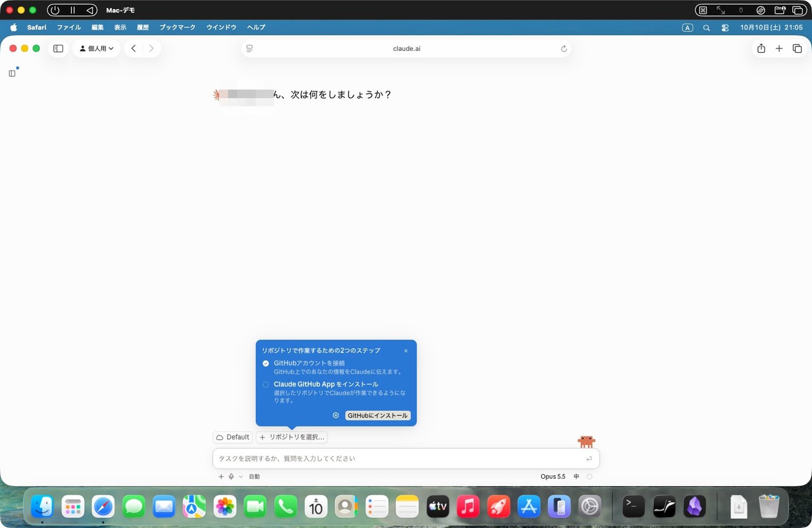Click the Safari forward arrow
812x528 pixels.
(x=151, y=48)
